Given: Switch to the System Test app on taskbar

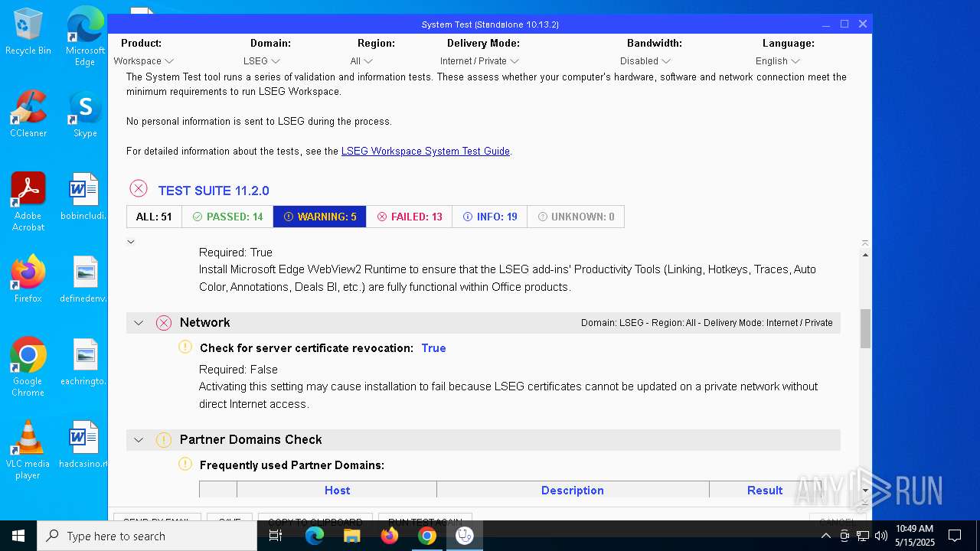Looking at the screenshot, I should (465, 536).
